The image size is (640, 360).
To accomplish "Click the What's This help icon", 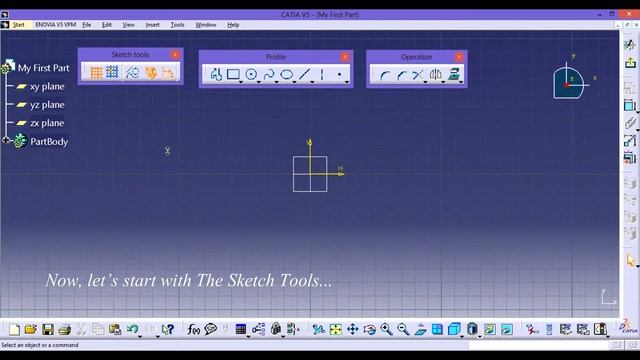I will (x=167, y=329).
